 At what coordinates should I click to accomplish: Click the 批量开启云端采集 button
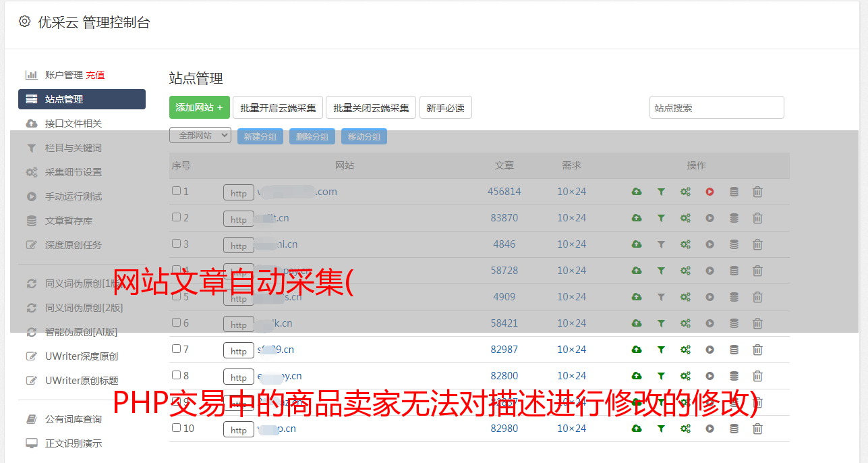pyautogui.click(x=278, y=107)
